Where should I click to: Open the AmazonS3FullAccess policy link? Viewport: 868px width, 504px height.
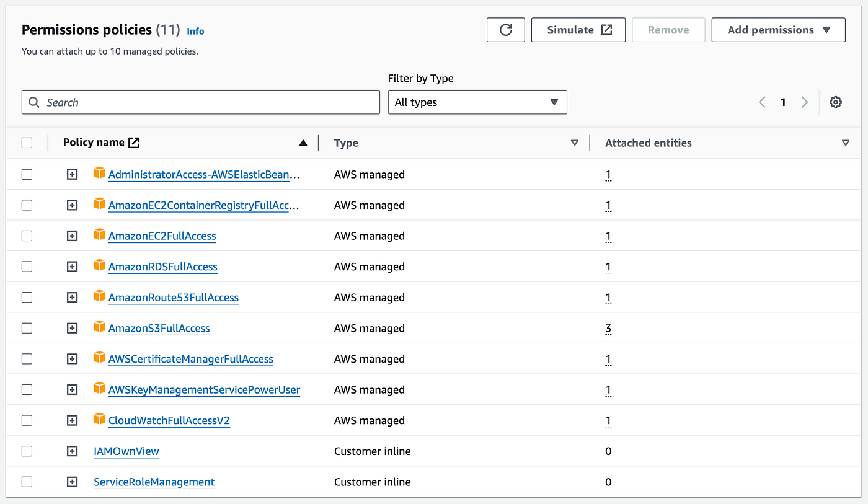click(159, 329)
